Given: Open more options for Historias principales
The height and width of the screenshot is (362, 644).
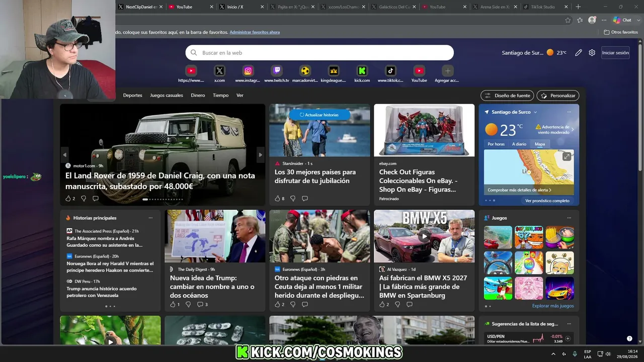Looking at the screenshot, I should pyautogui.click(x=150, y=218).
